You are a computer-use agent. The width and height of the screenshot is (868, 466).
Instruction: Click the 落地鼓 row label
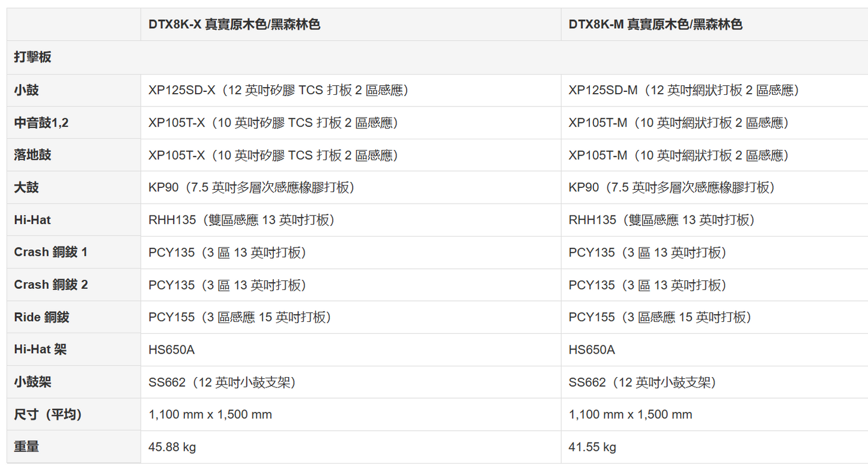[x=33, y=155]
